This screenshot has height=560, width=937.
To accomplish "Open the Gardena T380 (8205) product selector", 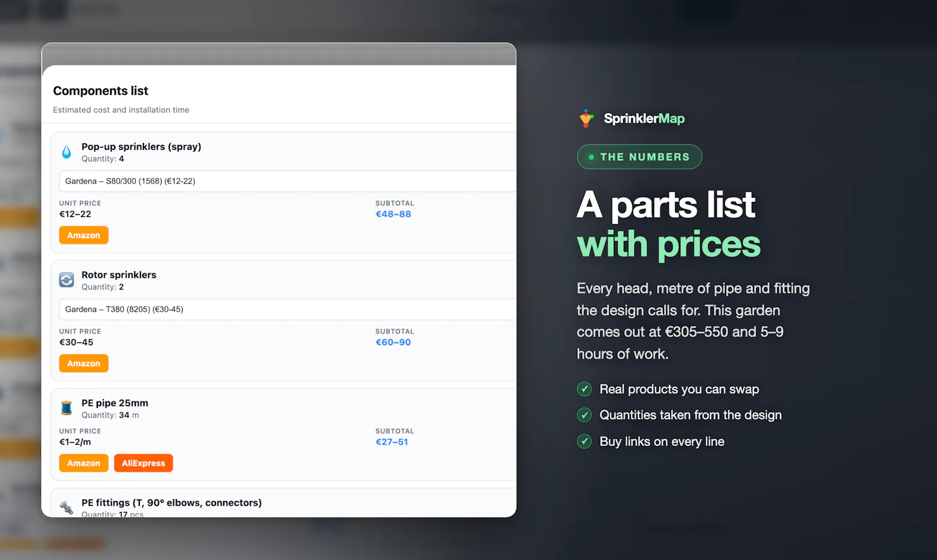I will point(288,310).
